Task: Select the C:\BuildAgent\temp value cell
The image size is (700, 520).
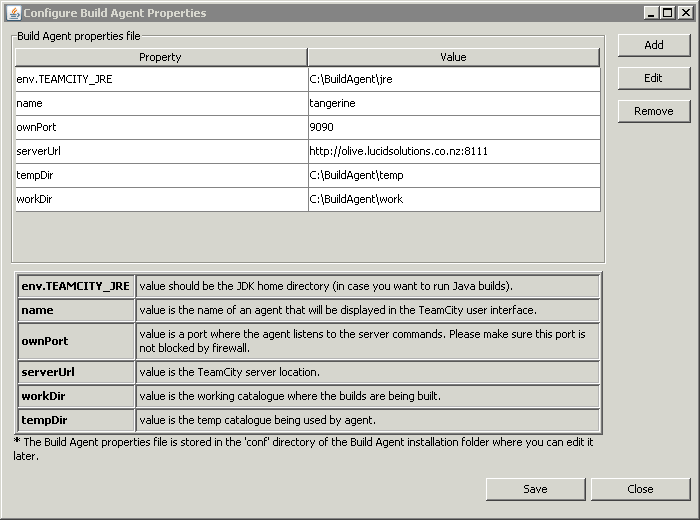Action: [x=454, y=176]
